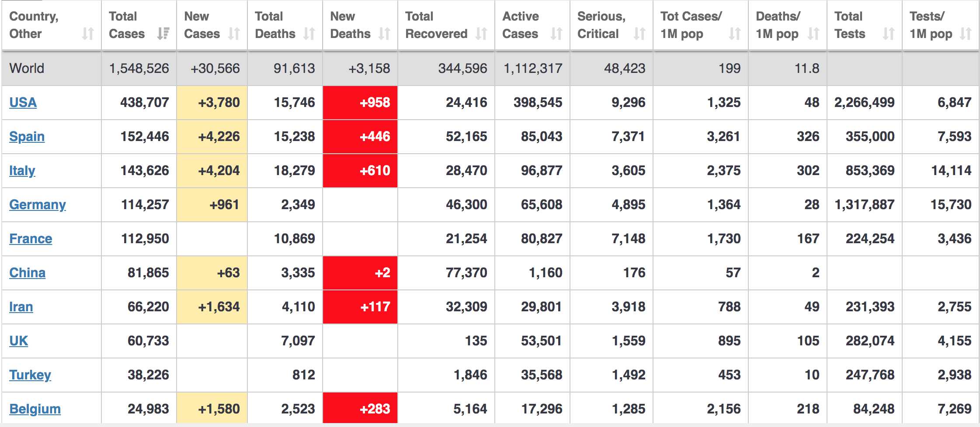This screenshot has width=980, height=427.
Task: Click the Total Tests header text
Action: pyautogui.click(x=850, y=25)
